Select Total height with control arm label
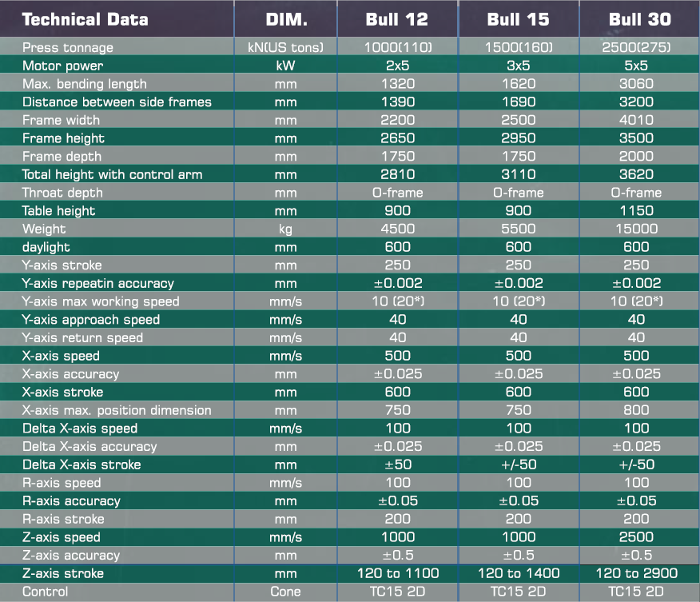Viewport: 700px width, 602px height. coord(112,174)
